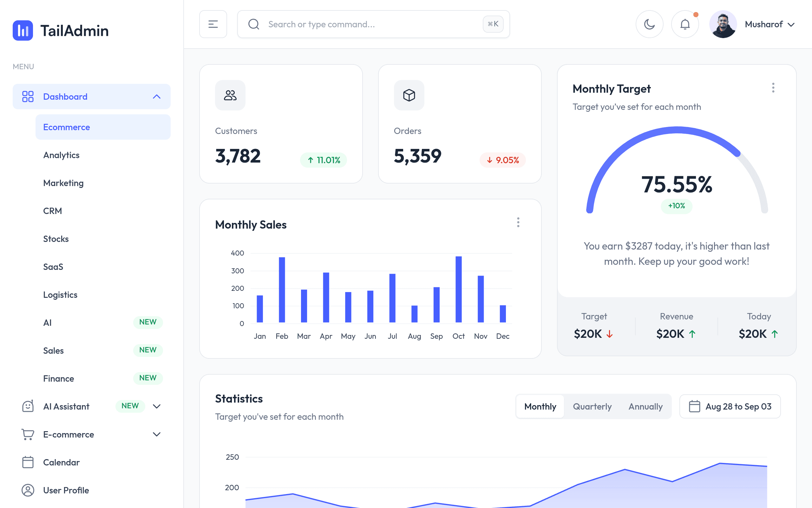
Task: Click the Orders box icon
Action: (409, 95)
